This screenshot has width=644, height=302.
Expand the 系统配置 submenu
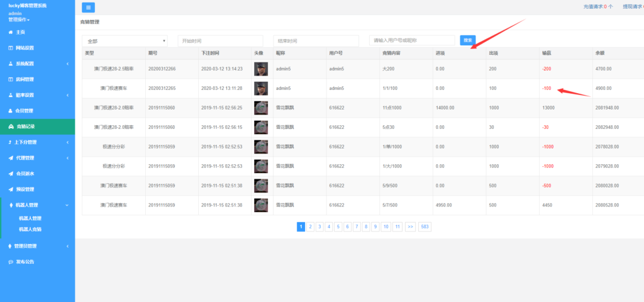(36, 64)
